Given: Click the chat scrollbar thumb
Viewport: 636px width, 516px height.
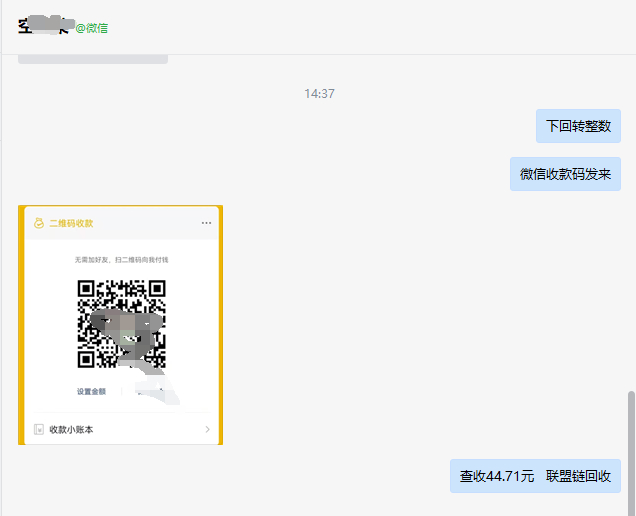Looking at the screenshot, I should [x=630, y=450].
